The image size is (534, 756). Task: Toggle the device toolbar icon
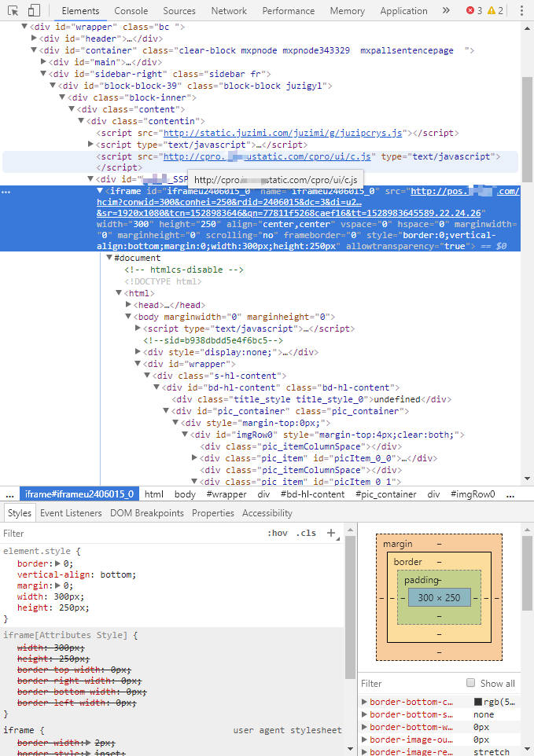(34, 11)
